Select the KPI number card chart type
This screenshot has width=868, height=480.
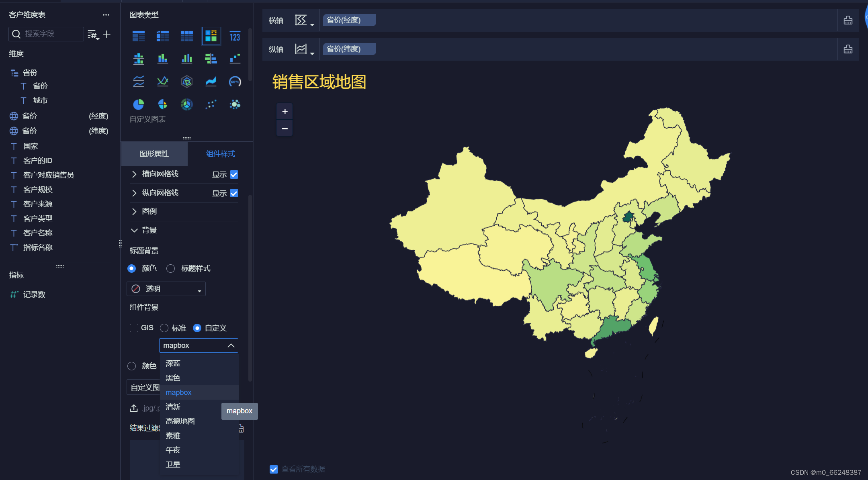pos(235,36)
